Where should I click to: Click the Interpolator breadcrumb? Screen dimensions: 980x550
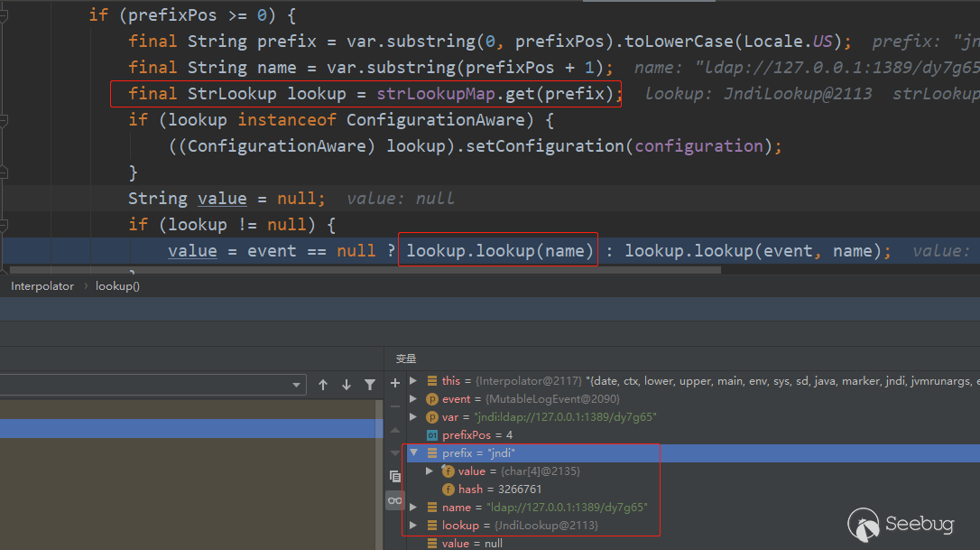point(42,286)
